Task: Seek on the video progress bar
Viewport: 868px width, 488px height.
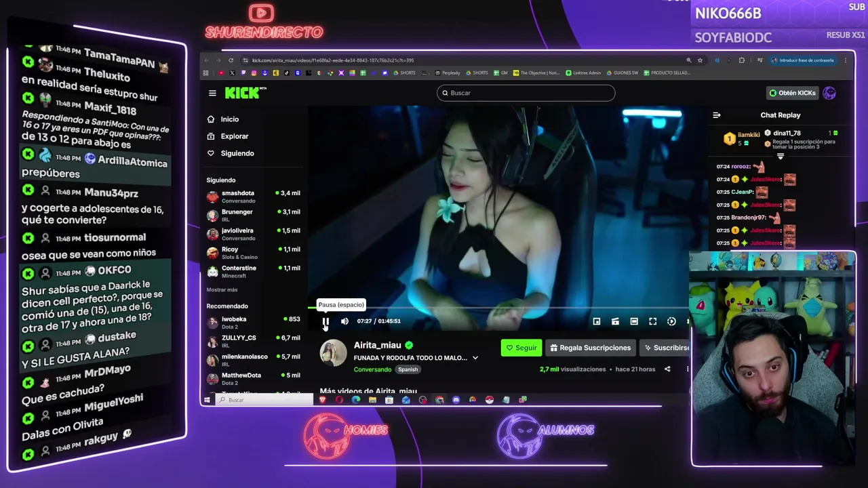Action: click(x=498, y=308)
